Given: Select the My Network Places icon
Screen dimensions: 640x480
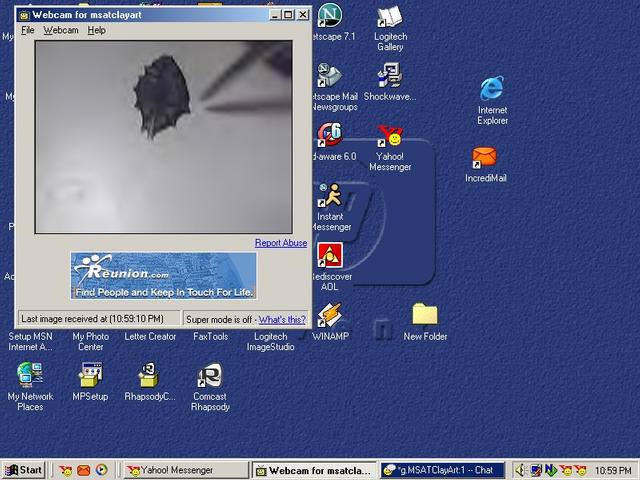Looking at the screenshot, I should click(x=30, y=375).
